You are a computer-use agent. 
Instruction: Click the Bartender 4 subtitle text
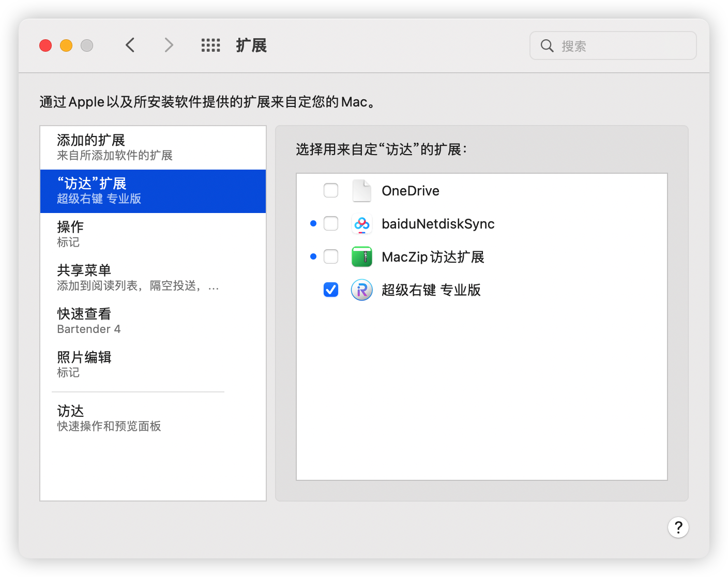(x=89, y=329)
